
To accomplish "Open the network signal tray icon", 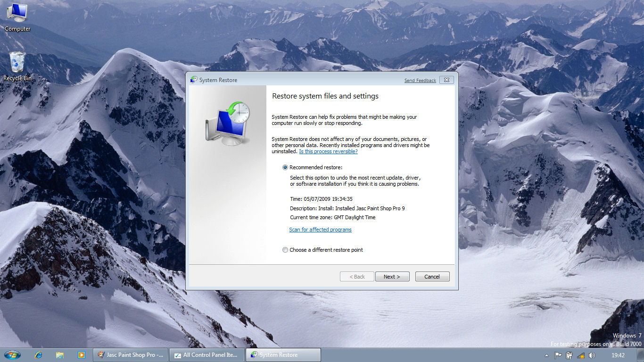I will tap(581, 355).
